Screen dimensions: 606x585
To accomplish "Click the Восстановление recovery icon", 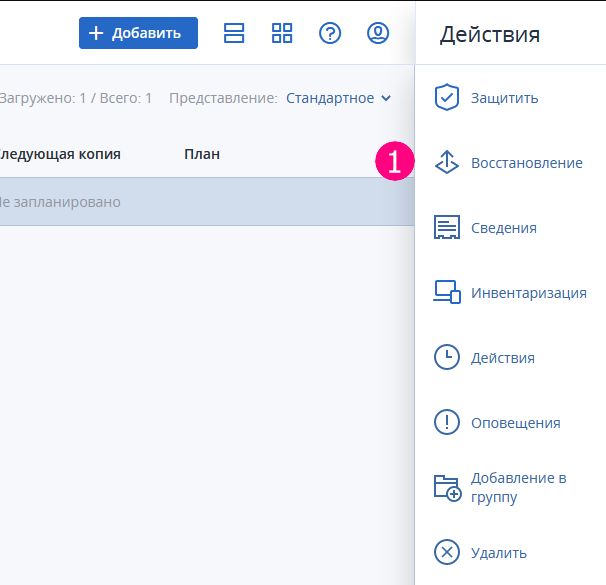I will click(x=447, y=162).
